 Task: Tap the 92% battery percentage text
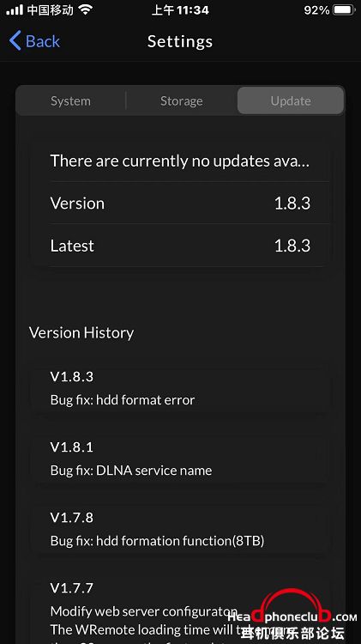(x=316, y=9)
